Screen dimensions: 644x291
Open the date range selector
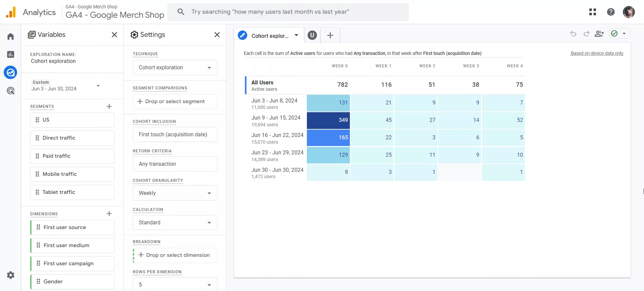[x=66, y=86]
